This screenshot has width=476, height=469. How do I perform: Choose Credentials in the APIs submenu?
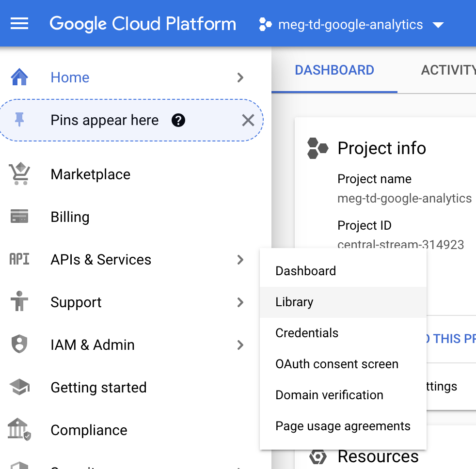point(307,333)
